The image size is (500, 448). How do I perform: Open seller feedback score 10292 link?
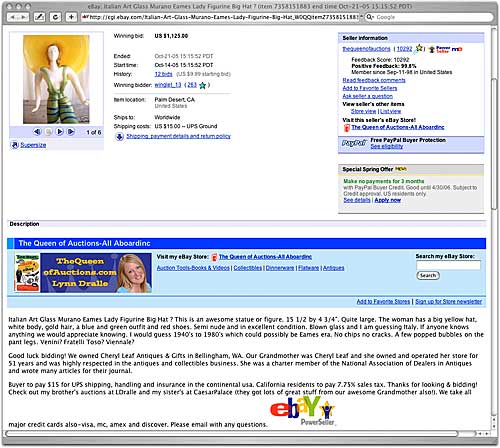(404, 49)
